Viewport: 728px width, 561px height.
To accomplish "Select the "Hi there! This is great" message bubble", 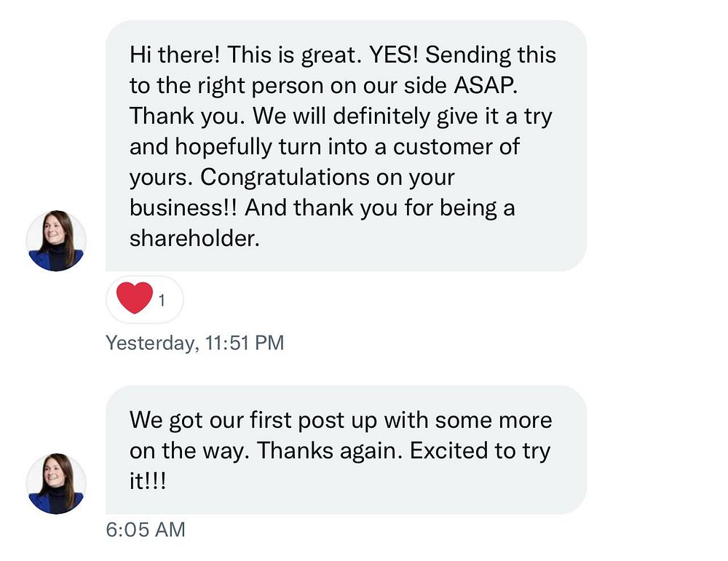I will click(x=346, y=146).
